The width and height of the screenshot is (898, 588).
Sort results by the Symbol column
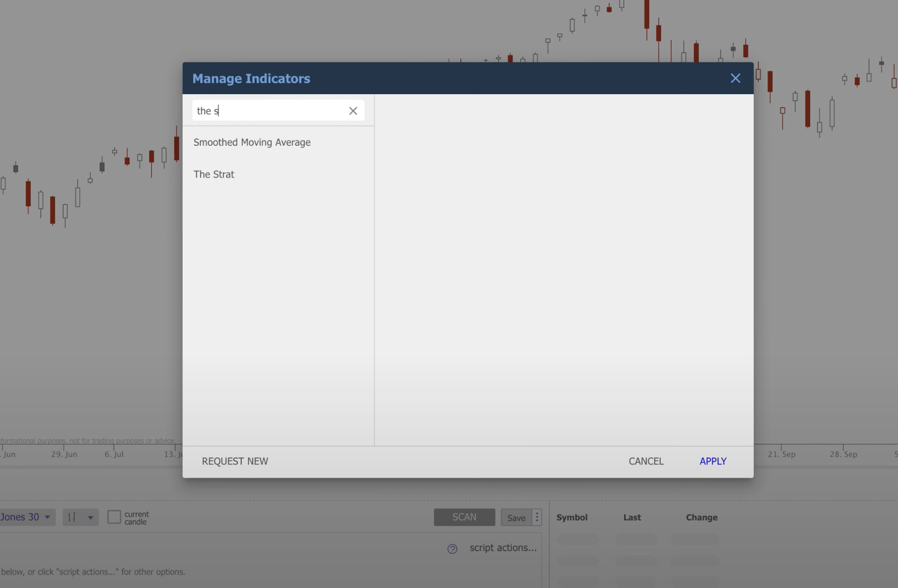(572, 517)
